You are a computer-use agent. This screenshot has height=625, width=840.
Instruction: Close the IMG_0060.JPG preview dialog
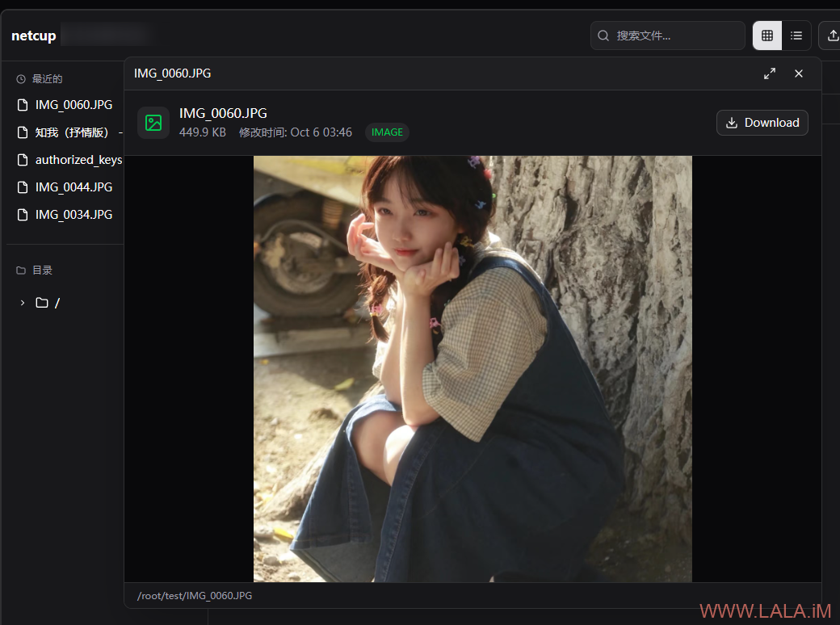coord(799,73)
